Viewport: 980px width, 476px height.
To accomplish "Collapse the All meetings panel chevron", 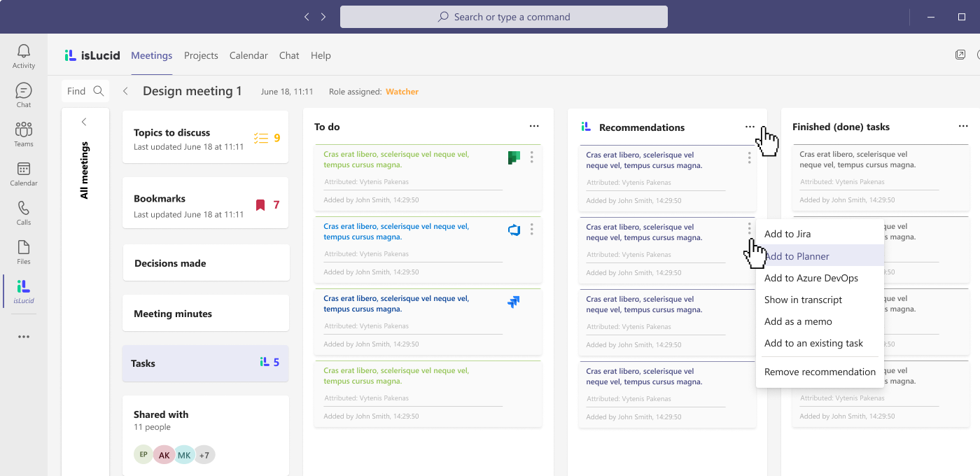I will (84, 122).
